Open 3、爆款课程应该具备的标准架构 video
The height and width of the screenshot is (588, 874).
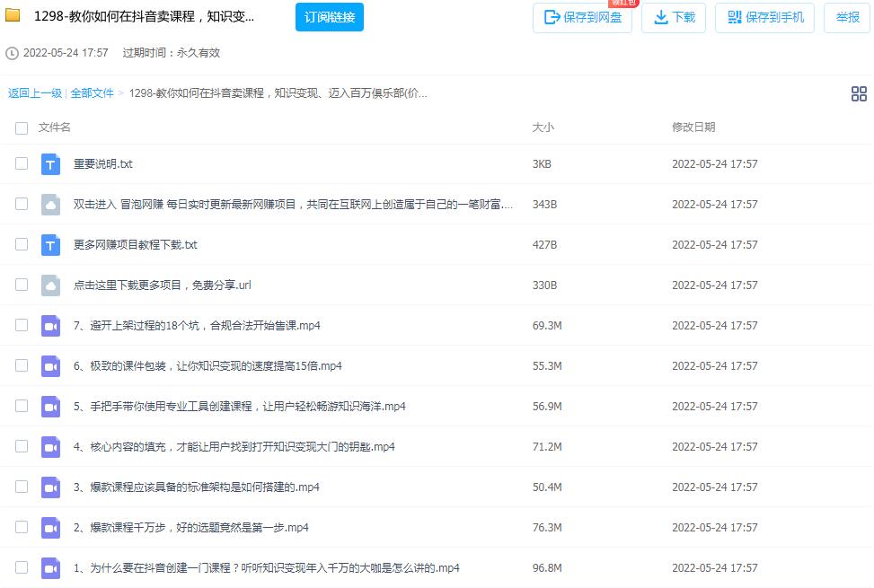click(196, 487)
